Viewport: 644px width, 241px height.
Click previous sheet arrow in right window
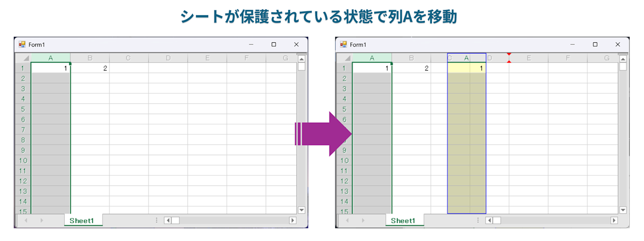(x=347, y=220)
